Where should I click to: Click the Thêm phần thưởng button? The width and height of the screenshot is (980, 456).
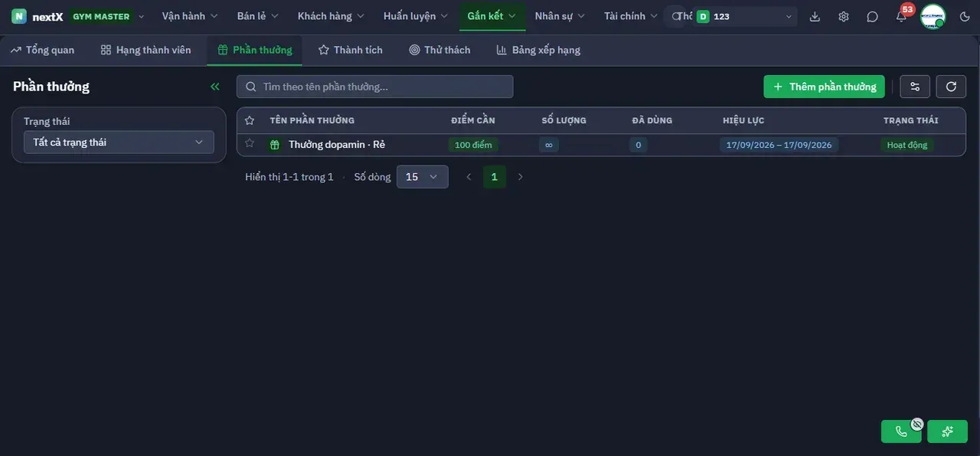(x=824, y=87)
